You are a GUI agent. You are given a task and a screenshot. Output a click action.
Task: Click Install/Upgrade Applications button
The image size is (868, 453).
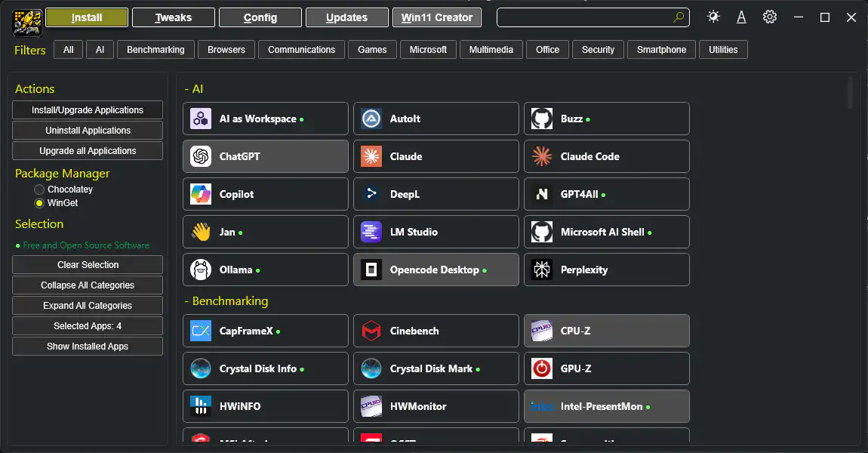tap(88, 109)
